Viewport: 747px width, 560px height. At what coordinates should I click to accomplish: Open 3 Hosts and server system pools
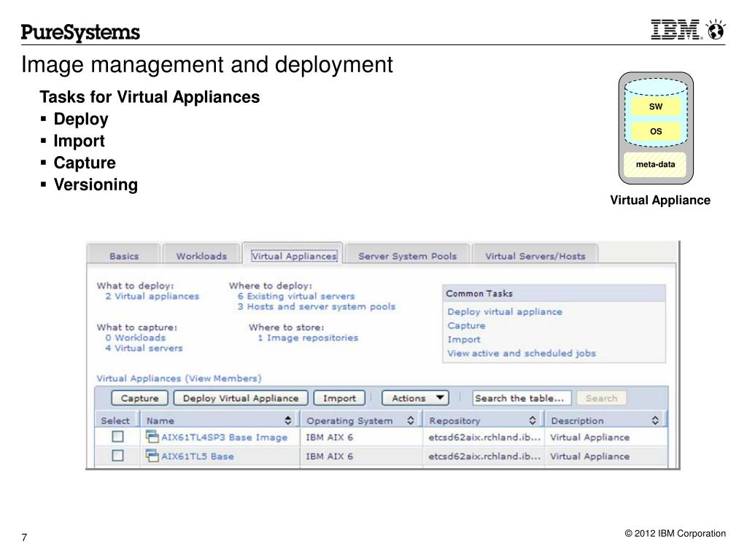click(317, 307)
